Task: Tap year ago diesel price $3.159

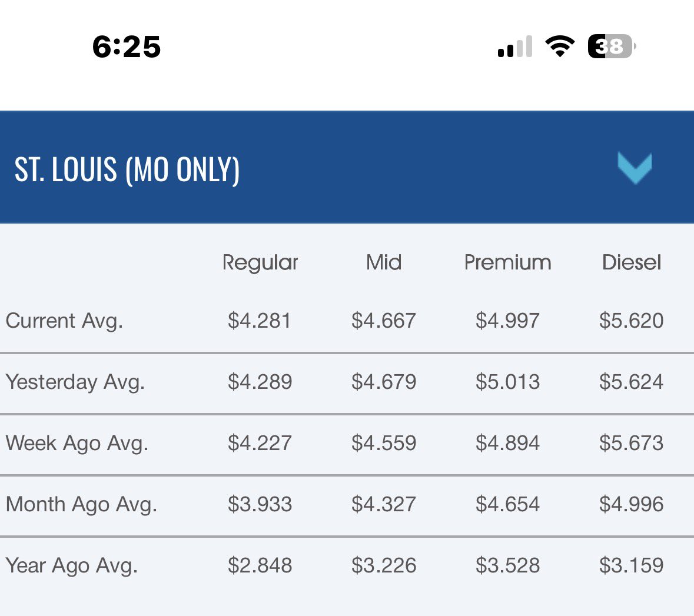Action: click(x=632, y=565)
